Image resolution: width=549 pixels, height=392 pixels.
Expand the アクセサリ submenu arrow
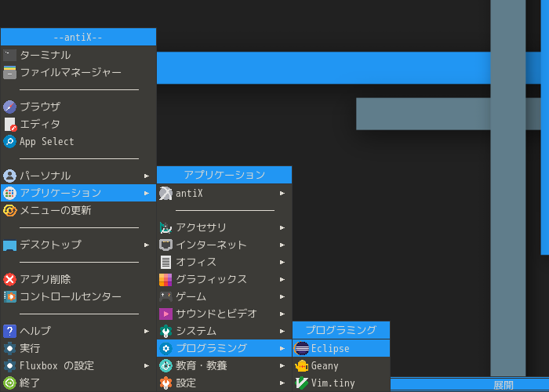click(x=282, y=228)
